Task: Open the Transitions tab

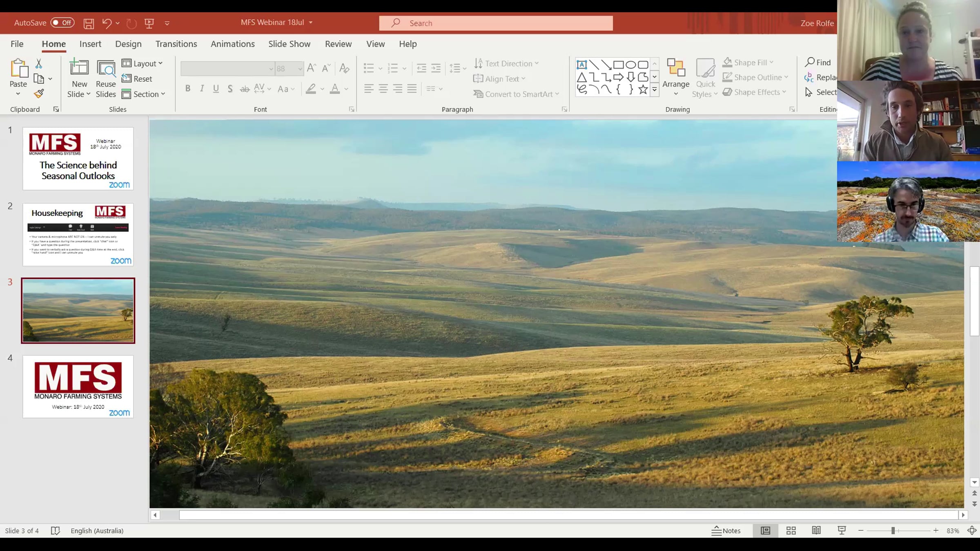Action: point(176,44)
